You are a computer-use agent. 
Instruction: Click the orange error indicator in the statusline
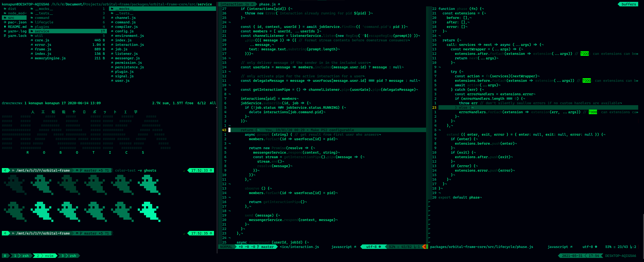tap(424, 247)
